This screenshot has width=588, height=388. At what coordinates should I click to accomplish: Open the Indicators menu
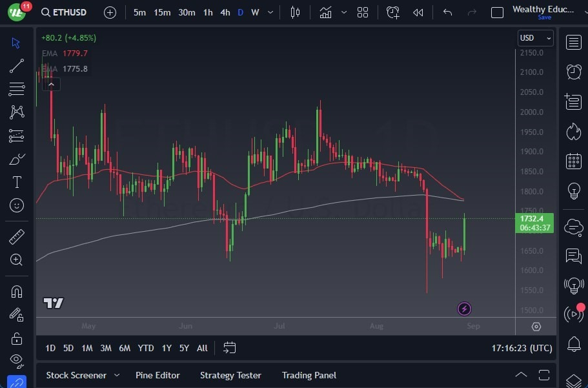click(325, 12)
